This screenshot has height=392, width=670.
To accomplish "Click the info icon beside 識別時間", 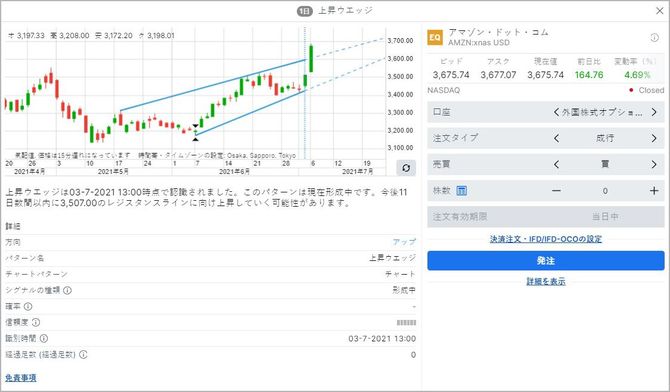I will (x=44, y=339).
